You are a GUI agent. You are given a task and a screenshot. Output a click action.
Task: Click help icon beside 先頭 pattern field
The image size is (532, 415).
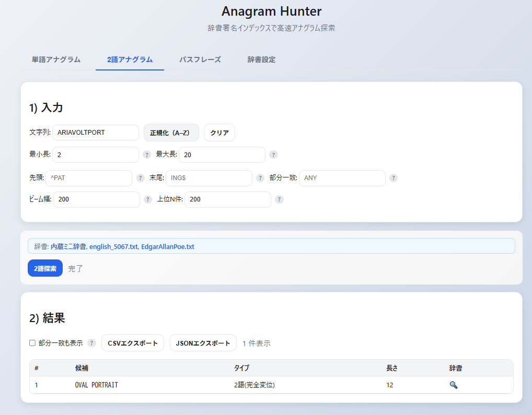coord(141,178)
